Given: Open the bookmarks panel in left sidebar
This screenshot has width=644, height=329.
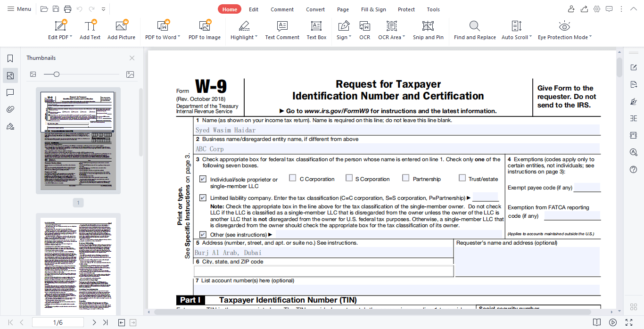Looking at the screenshot, I should 10,58.
